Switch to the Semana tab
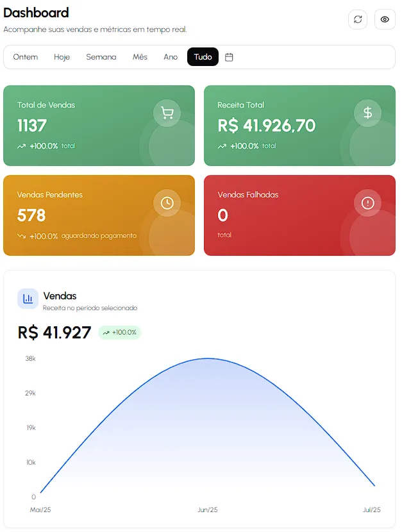The image size is (402, 532). pyautogui.click(x=101, y=57)
